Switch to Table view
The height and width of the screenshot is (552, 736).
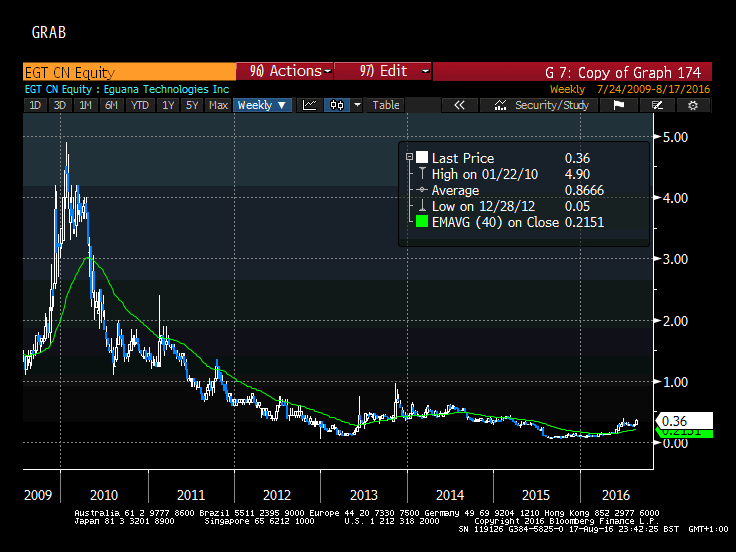point(386,105)
